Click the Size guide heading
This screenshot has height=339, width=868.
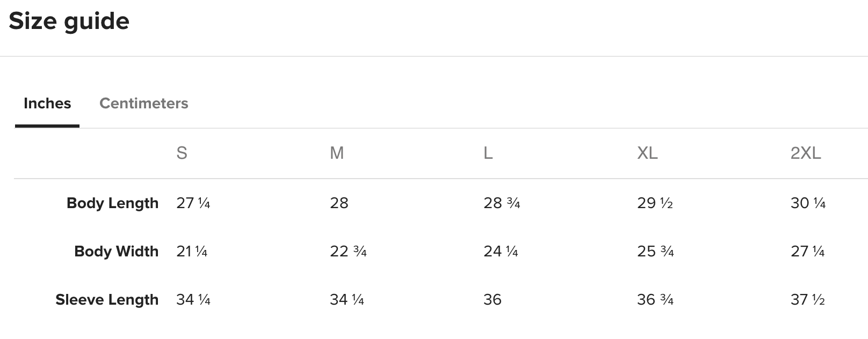69,21
